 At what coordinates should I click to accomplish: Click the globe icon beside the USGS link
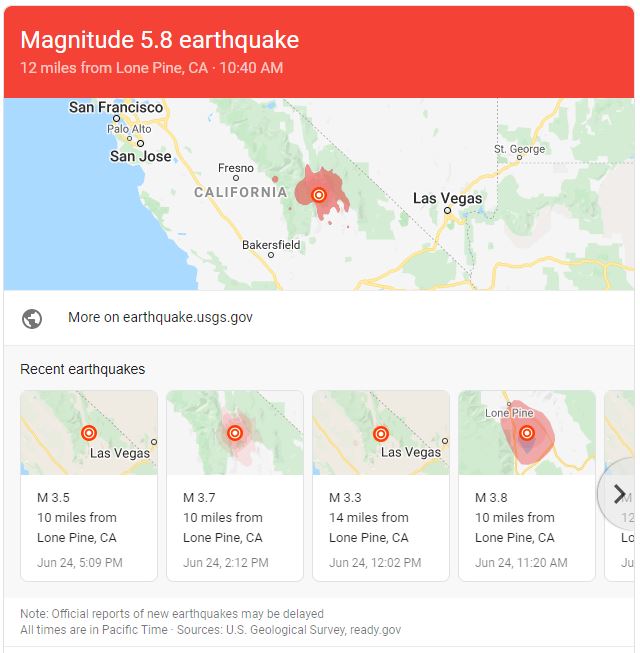[32, 319]
